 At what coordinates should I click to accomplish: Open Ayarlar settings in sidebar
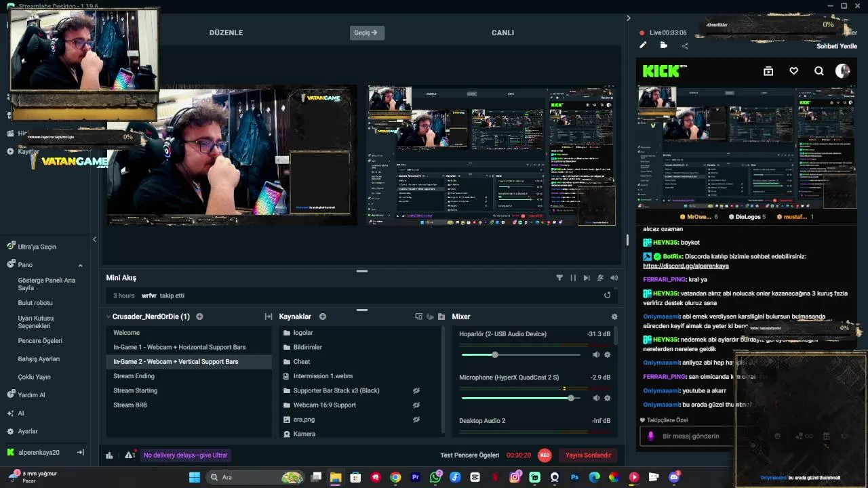pos(27,431)
